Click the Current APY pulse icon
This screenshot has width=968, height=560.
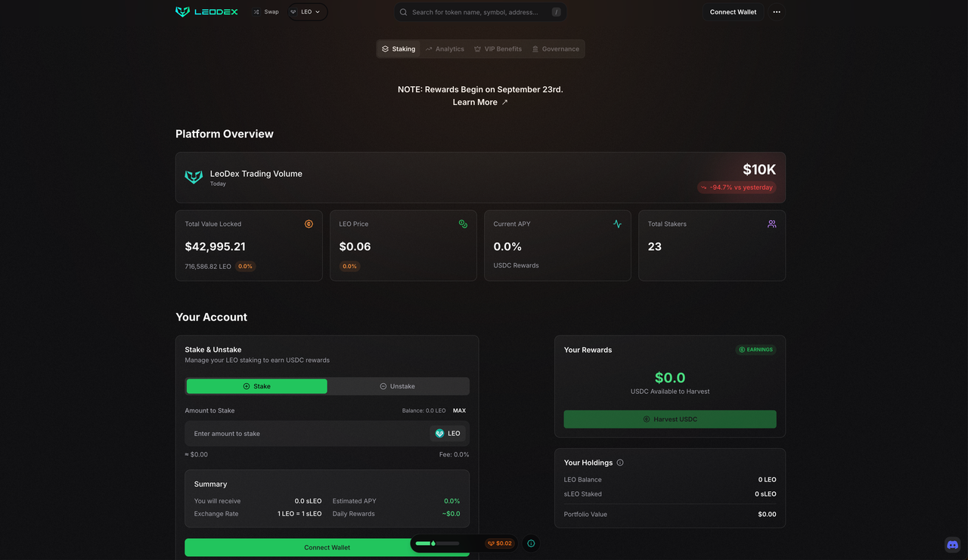(617, 224)
